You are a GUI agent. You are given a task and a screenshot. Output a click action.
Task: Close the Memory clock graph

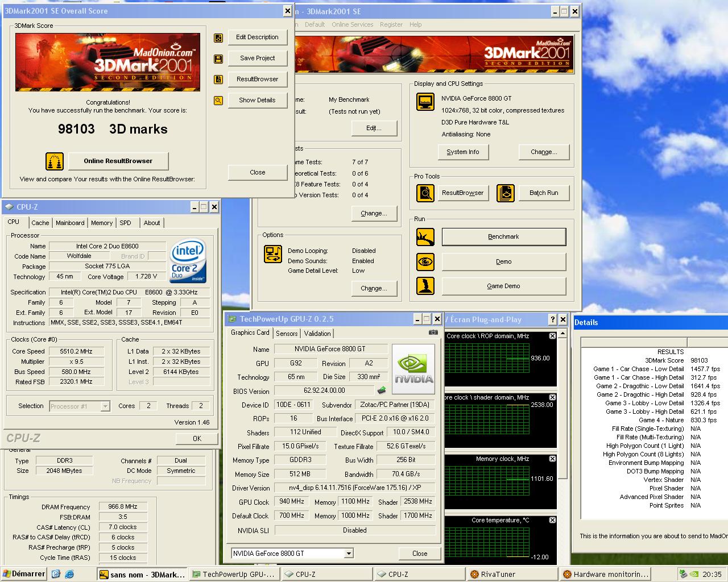pyautogui.click(x=552, y=459)
